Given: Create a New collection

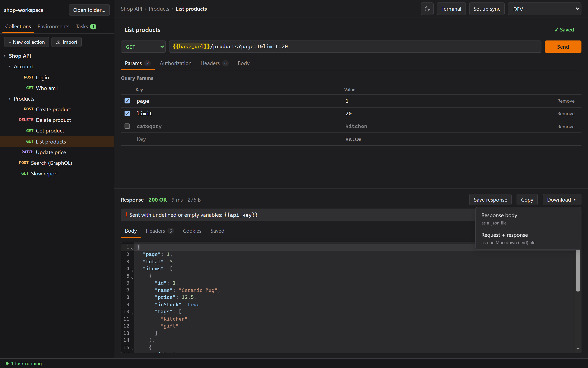Looking at the screenshot, I should coord(27,42).
